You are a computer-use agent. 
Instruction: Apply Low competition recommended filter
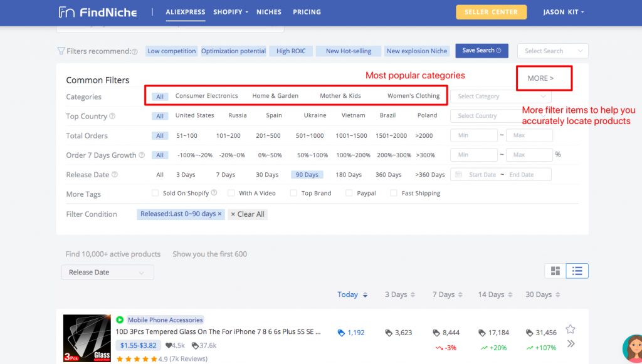[x=172, y=51]
